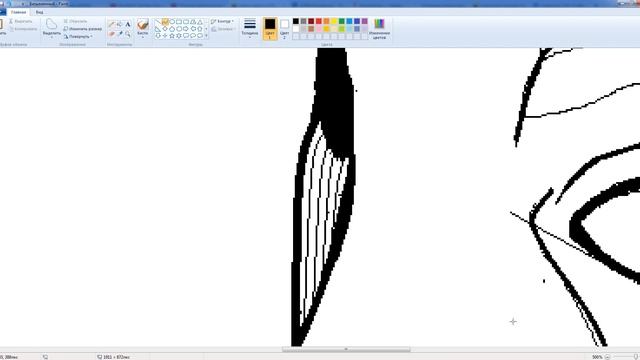
Task: Choose the Right triangle shape
Action: click(x=158, y=29)
